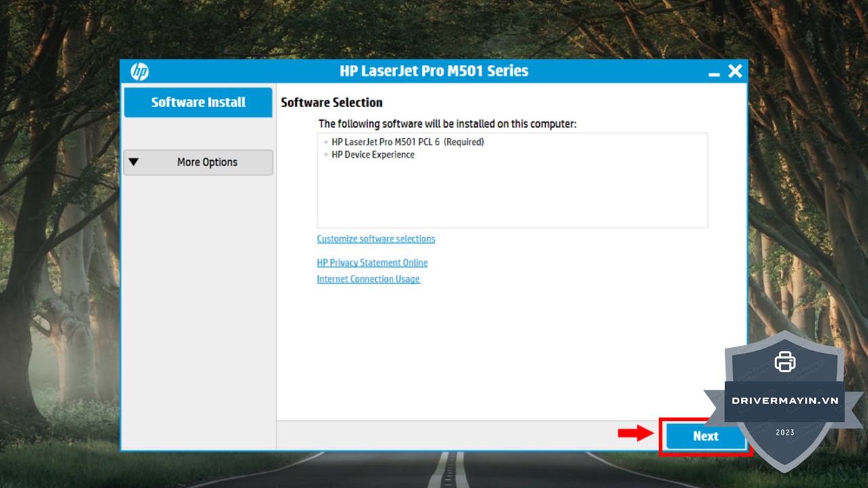Click the DRIVERMAYIN.VN watermark text
The height and width of the screenshot is (488, 868).
coord(785,401)
